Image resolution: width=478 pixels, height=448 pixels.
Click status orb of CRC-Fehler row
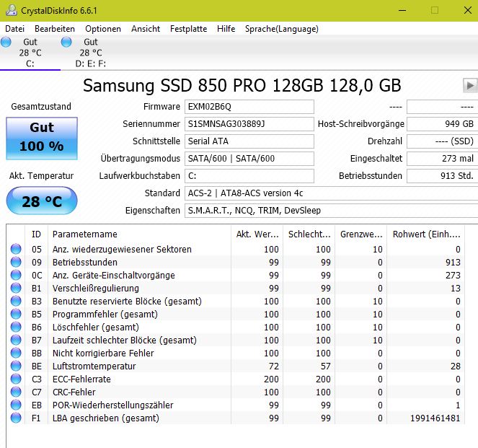[16, 392]
